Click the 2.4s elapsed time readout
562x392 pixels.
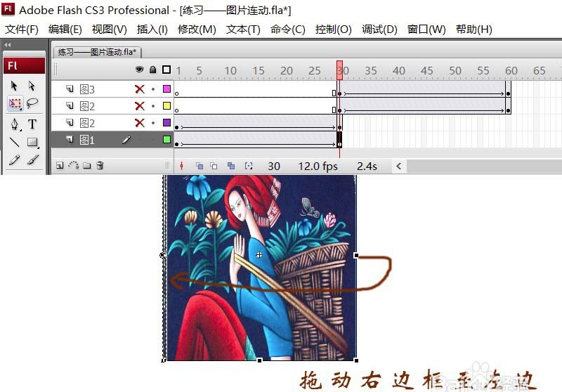(x=367, y=166)
